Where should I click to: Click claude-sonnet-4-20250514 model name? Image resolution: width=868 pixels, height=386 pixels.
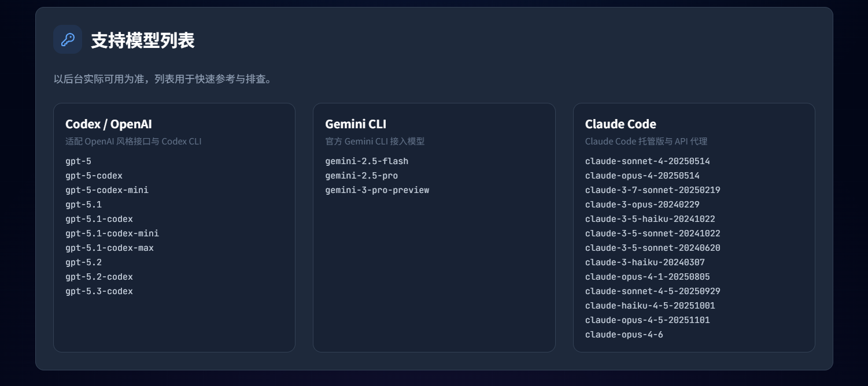coord(647,161)
